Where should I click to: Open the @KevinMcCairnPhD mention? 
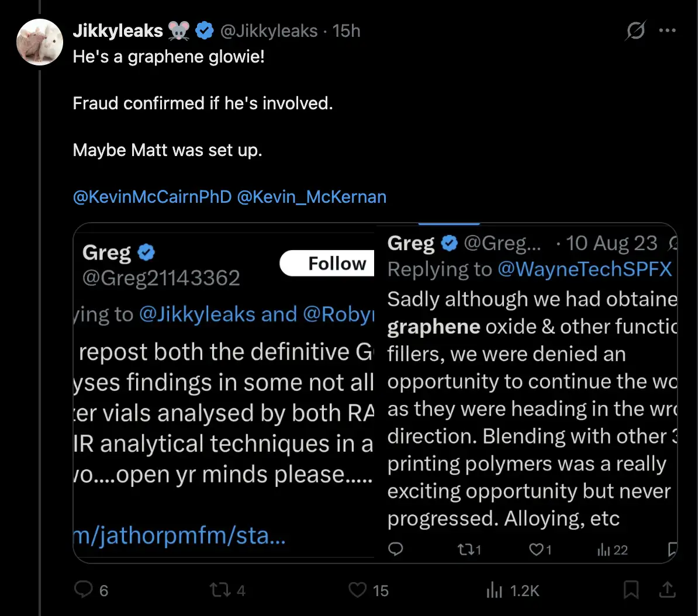click(152, 197)
